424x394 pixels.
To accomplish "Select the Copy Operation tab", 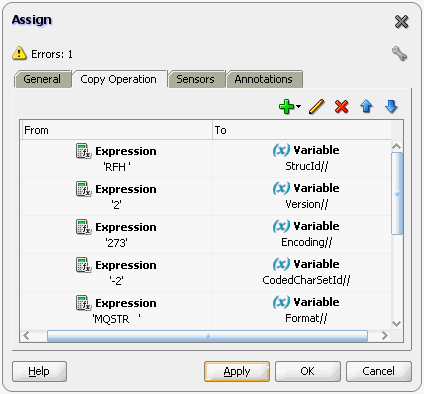I will (x=119, y=79).
